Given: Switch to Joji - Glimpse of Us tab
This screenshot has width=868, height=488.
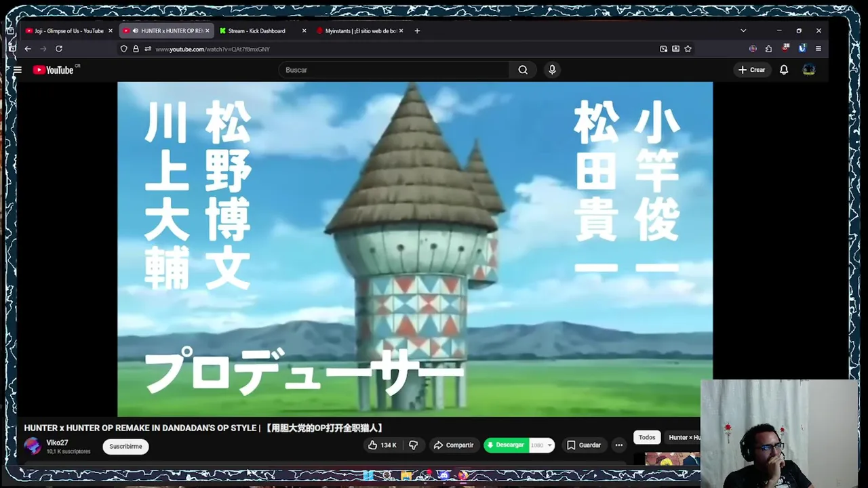Looking at the screenshot, I should tap(68, 30).
